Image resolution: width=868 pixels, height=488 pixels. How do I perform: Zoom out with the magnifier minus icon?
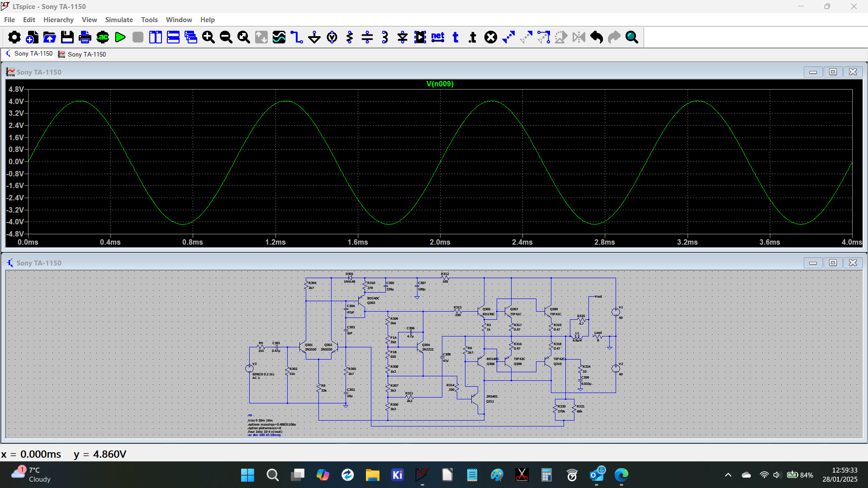point(226,37)
